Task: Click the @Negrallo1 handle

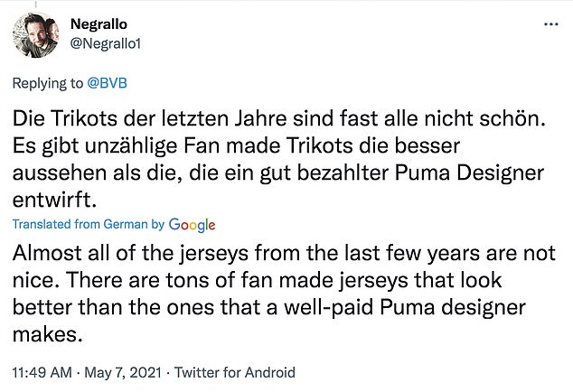Action: click(x=107, y=43)
